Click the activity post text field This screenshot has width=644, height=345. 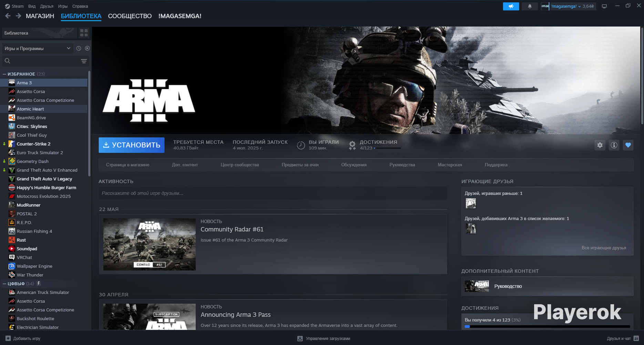point(273,193)
